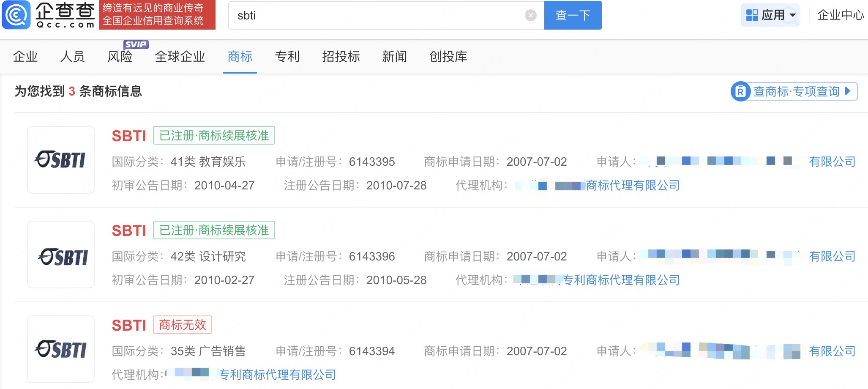
Task: Expand the 应用 dropdown menu
Action: pos(793,15)
